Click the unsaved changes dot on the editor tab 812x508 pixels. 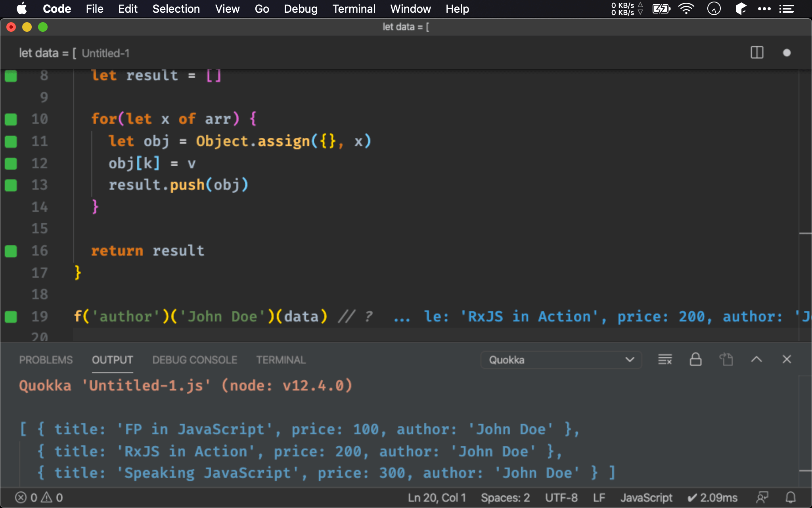(x=787, y=53)
